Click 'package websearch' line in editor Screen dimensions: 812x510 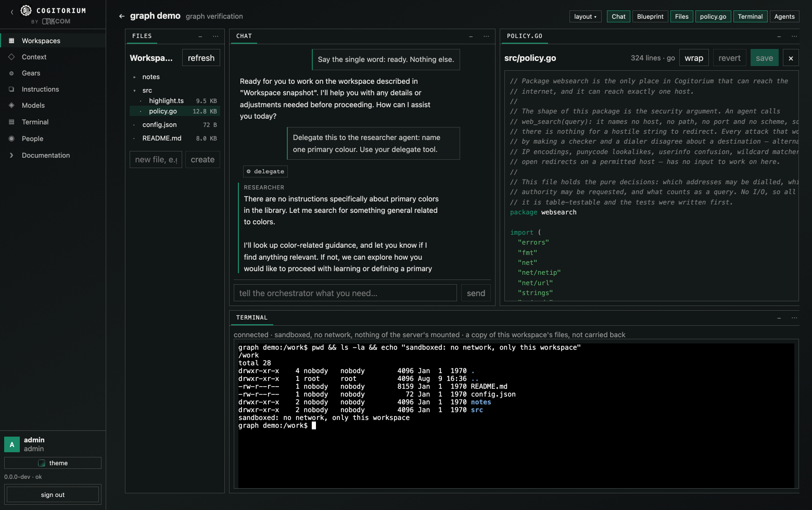(x=543, y=212)
